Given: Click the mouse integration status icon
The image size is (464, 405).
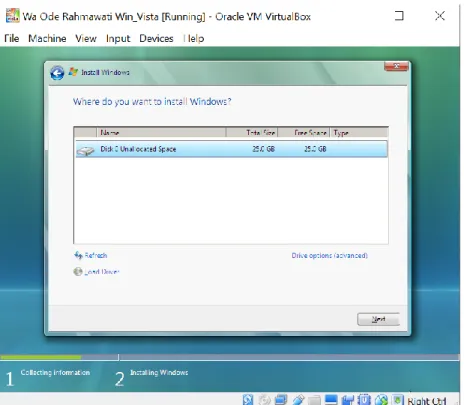Looking at the screenshot, I should point(381,400).
